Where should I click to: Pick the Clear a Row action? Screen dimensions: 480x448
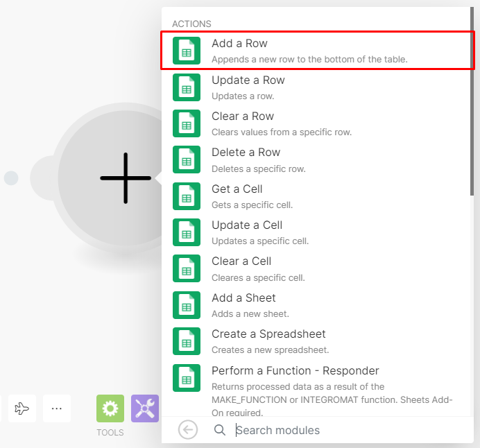pyautogui.click(x=318, y=123)
